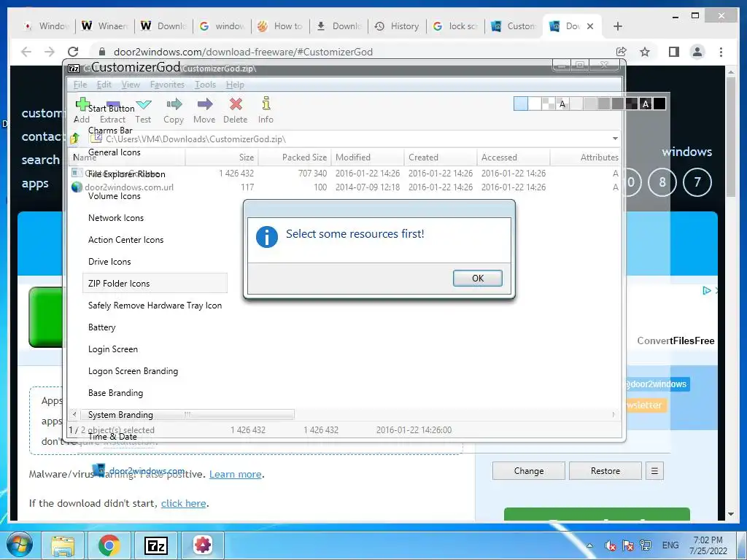Click the network tray icon
This screenshot has width=747, height=560.
[x=646, y=545]
